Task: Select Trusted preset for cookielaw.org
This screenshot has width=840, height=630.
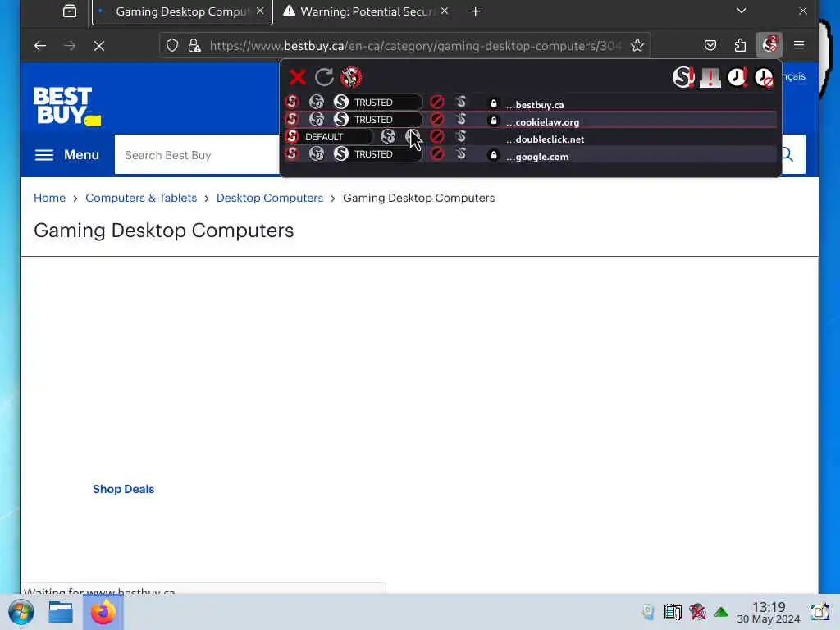Action: 377,119
